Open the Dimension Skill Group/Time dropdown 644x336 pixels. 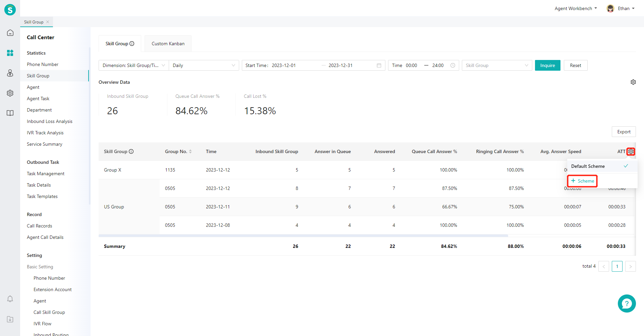coord(134,65)
